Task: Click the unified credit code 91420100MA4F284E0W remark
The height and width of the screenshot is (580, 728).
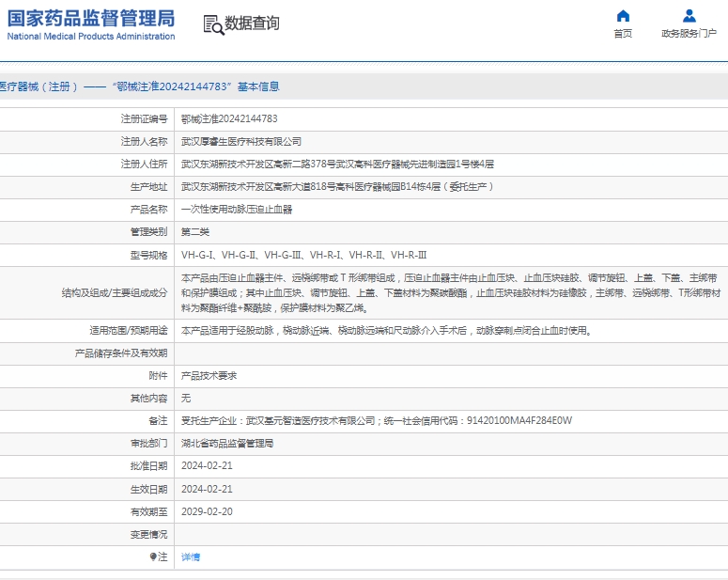Action: point(519,420)
